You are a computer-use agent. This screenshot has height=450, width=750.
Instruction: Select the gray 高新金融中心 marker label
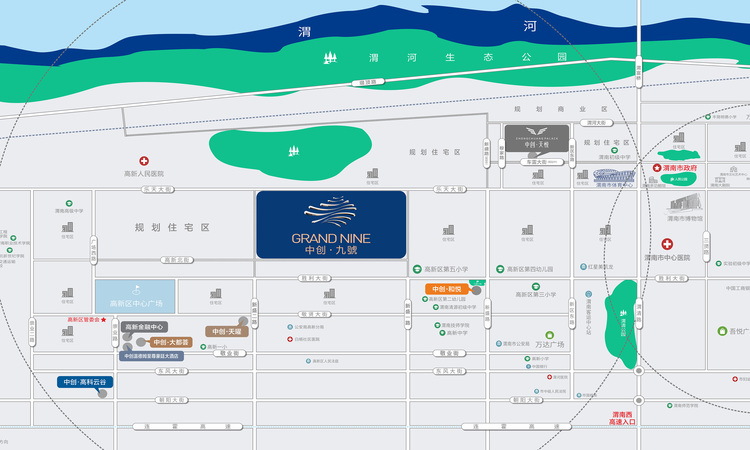pyautogui.click(x=144, y=327)
